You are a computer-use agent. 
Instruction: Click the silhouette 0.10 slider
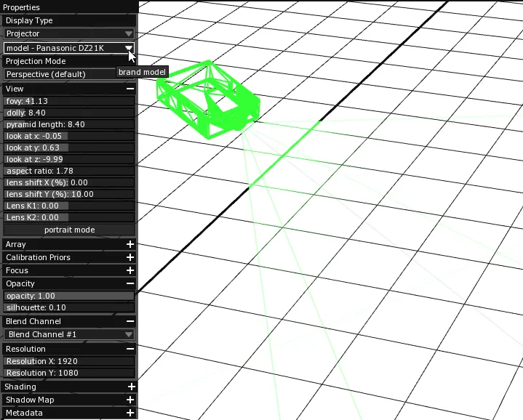tap(69, 307)
